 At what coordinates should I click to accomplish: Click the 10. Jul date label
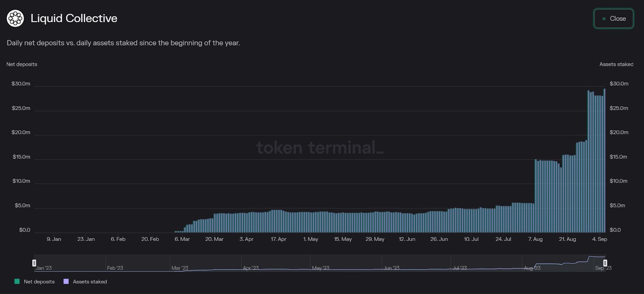[x=471, y=239]
